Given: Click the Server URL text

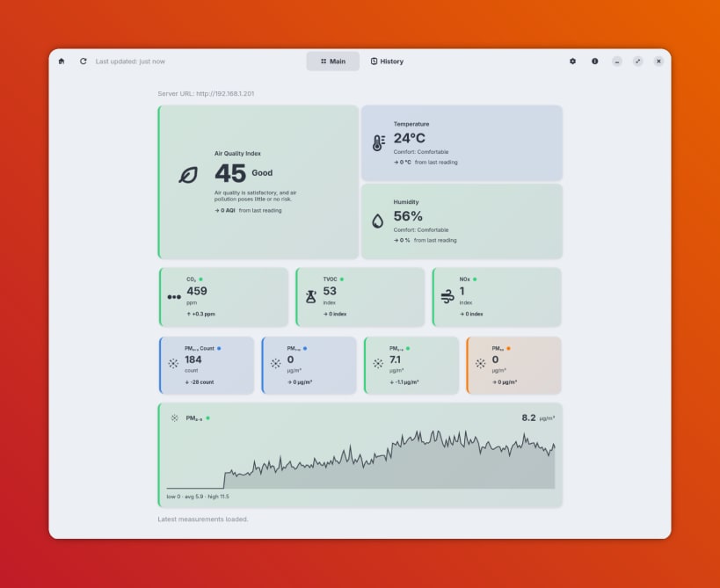Looking at the screenshot, I should 206,94.
